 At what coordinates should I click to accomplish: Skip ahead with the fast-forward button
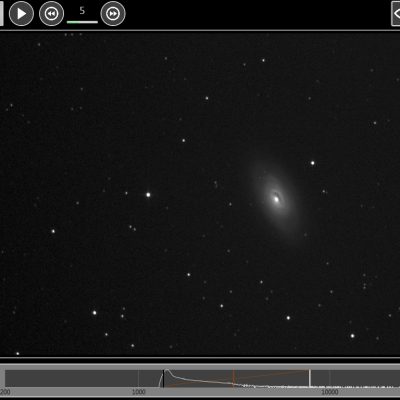(x=113, y=13)
